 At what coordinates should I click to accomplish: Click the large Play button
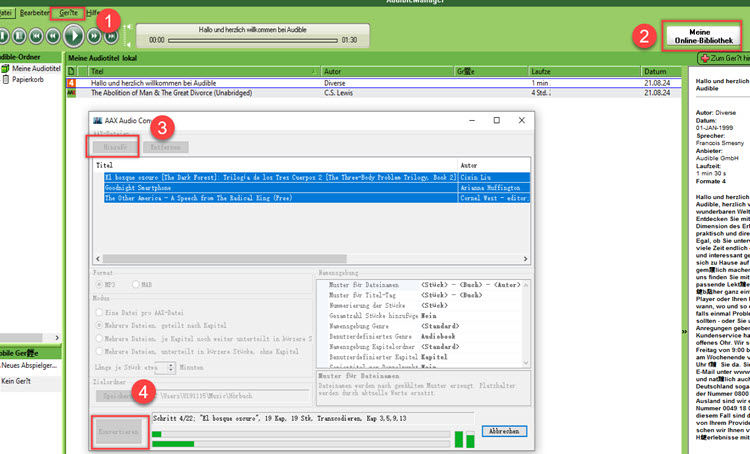pos(74,36)
